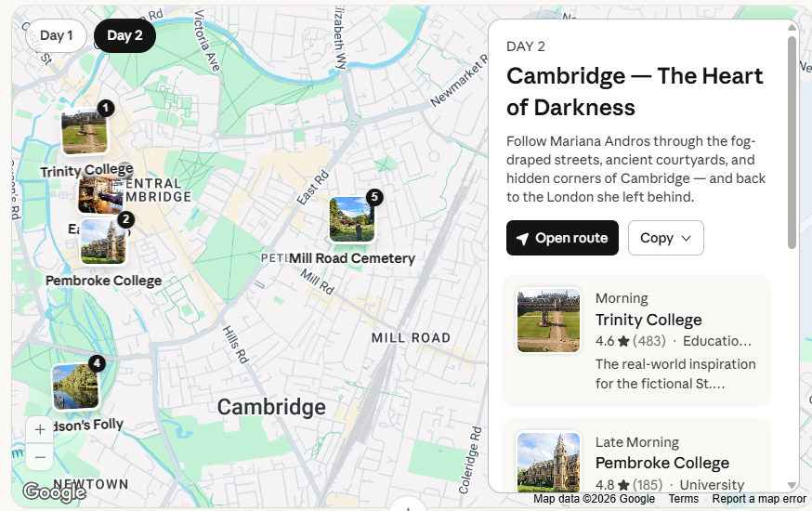Open Trinity College thumbnail in list
Viewport: 812px width, 511px height.
[x=548, y=321]
